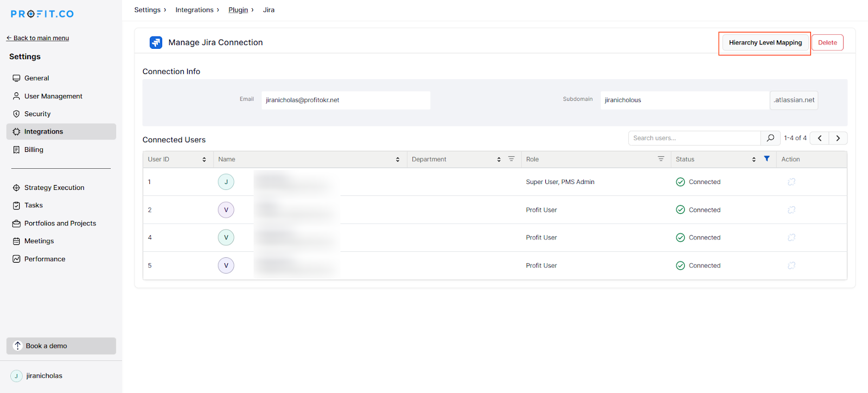The image size is (868, 393).
Task: Click the Profit.co logo
Action: point(42,14)
